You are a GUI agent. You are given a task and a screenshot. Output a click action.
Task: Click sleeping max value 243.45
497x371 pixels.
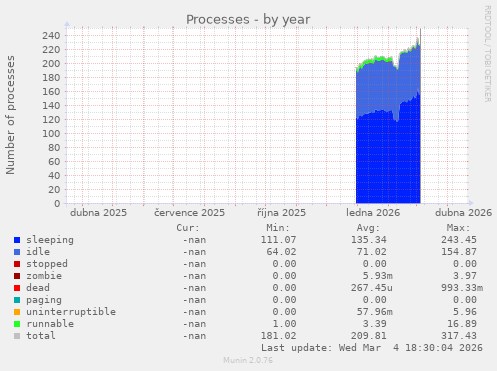pyautogui.click(x=459, y=240)
